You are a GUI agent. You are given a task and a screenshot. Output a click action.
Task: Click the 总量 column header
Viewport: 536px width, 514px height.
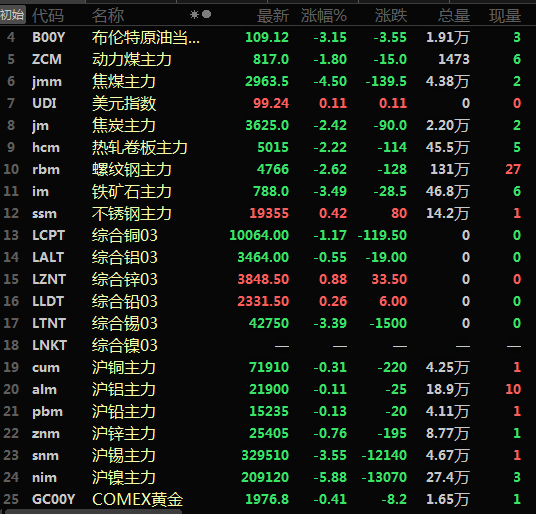(x=454, y=16)
